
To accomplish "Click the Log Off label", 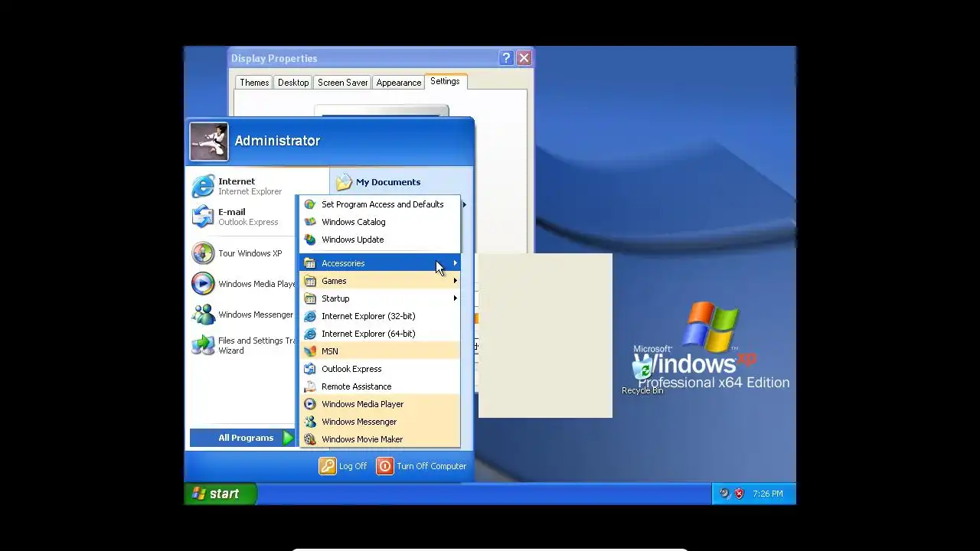I will click(x=353, y=466).
